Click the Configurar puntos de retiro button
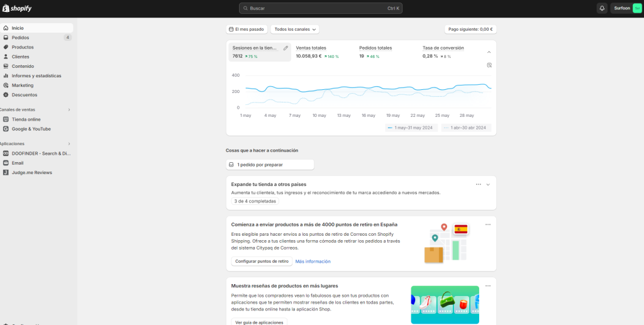 click(261, 262)
